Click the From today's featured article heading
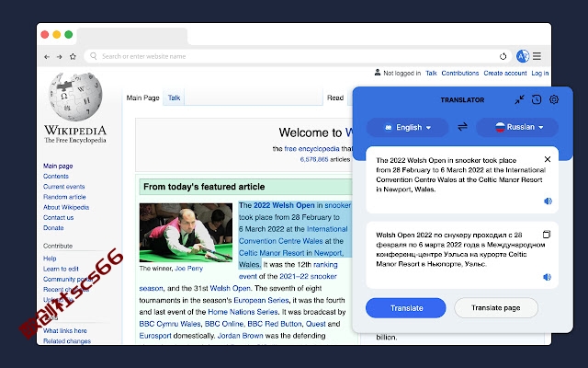 [x=204, y=187]
